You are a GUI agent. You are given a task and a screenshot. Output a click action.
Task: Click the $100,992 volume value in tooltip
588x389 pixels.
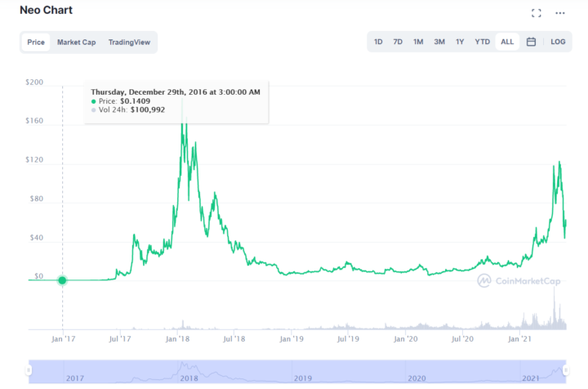click(147, 110)
